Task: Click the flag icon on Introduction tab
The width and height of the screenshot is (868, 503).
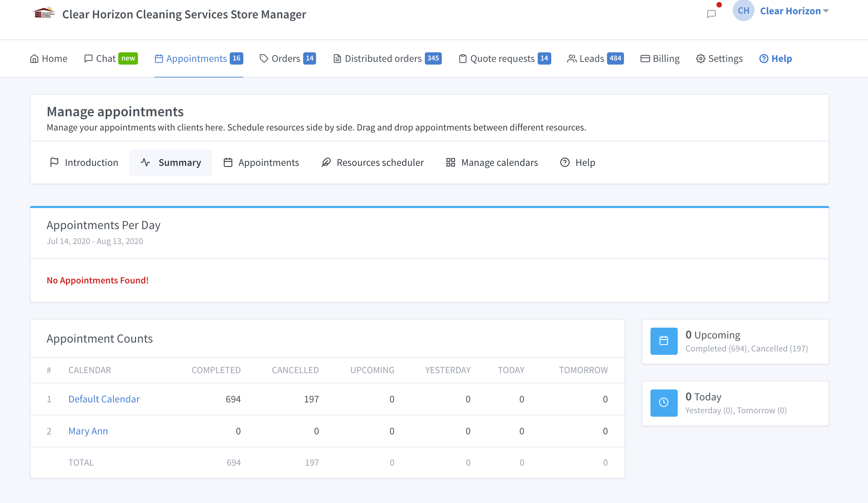Action: tap(54, 162)
